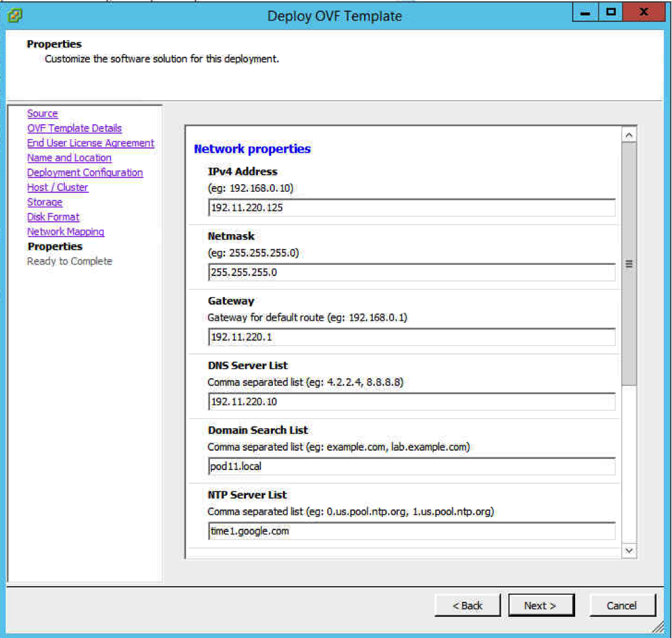Click the scroll up arrow in properties panel

click(629, 135)
